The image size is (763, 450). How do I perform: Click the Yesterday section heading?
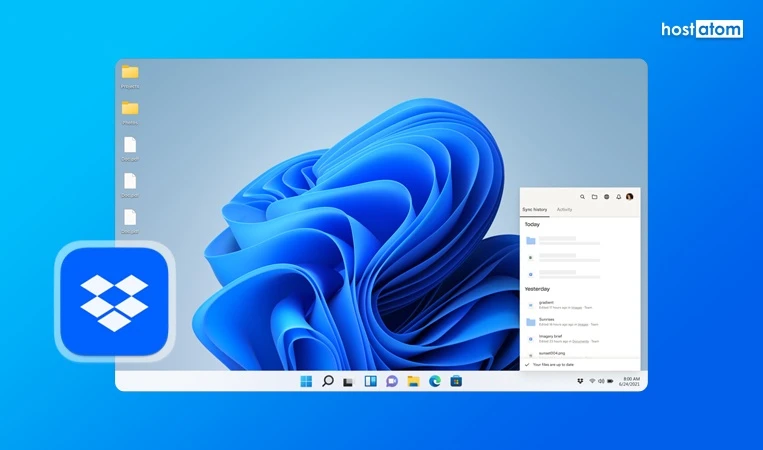coord(537,289)
